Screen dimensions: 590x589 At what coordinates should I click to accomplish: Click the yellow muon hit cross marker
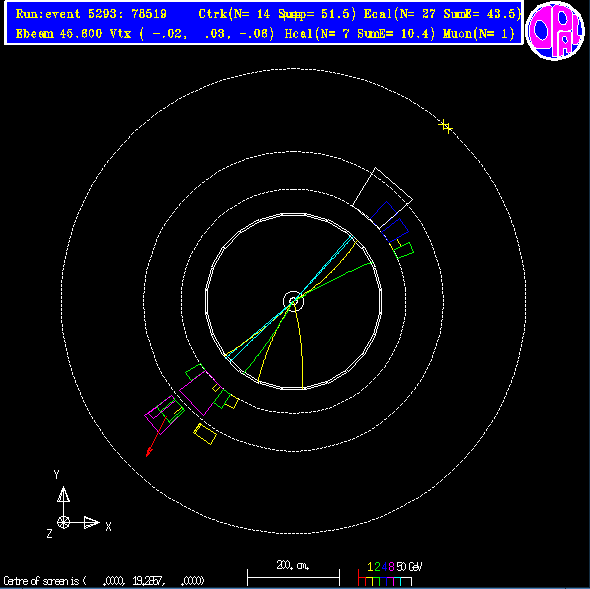pyautogui.click(x=446, y=126)
